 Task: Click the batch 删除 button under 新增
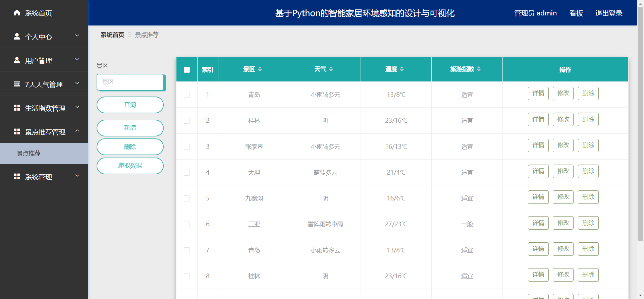pos(130,147)
